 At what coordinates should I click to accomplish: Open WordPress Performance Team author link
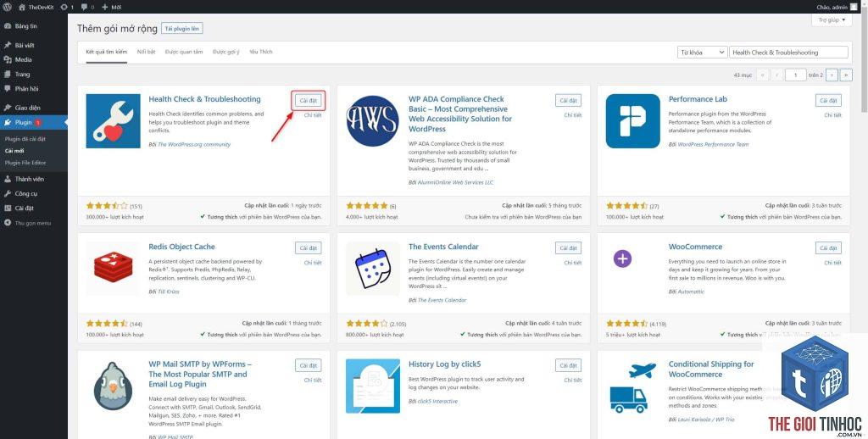tap(713, 144)
